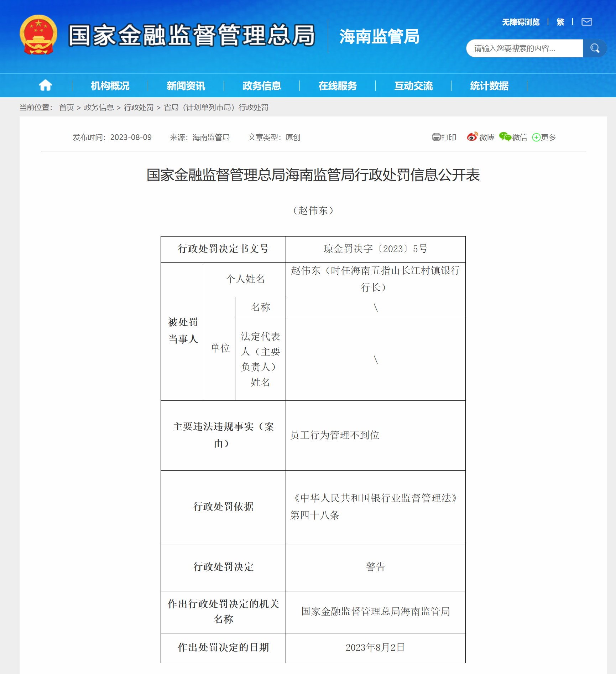The height and width of the screenshot is (674, 616).
Task: Click the 作出处罚决定的日期 cell
Action: click(223, 648)
